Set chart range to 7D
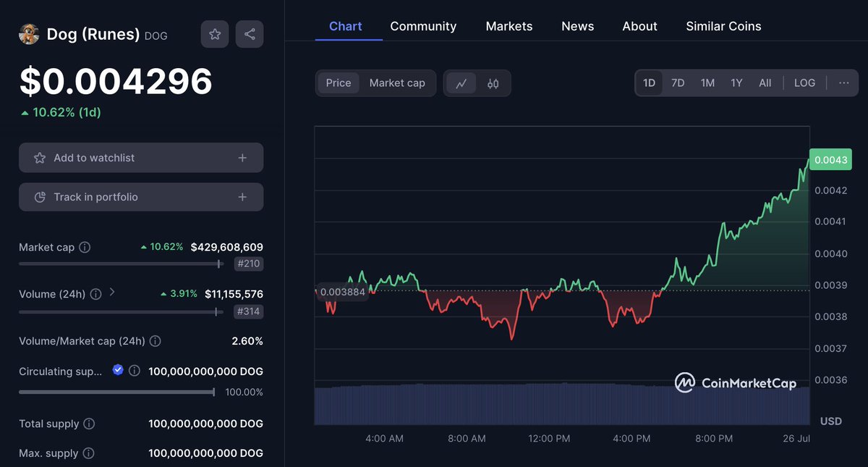Viewport: 868px width, 467px height. (678, 83)
